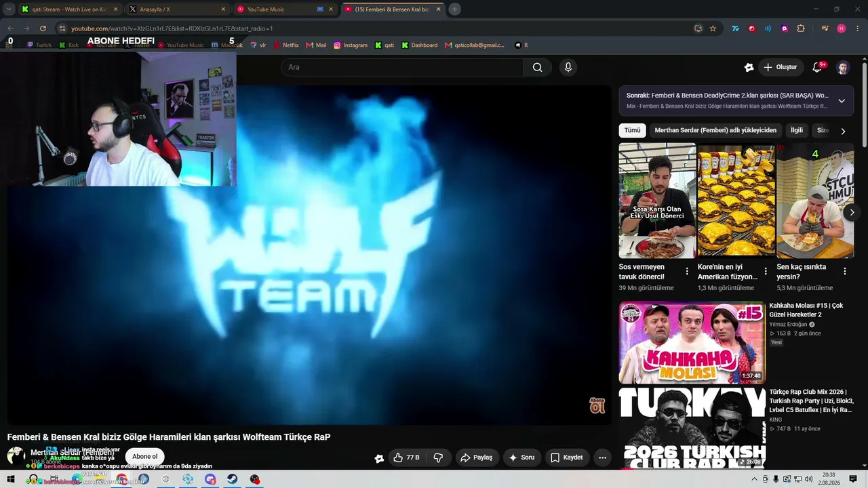Screen dimensions: 868x488
Task: Open options for 'Sen kaç ısırıkta yersin?' short
Action: 845,271
